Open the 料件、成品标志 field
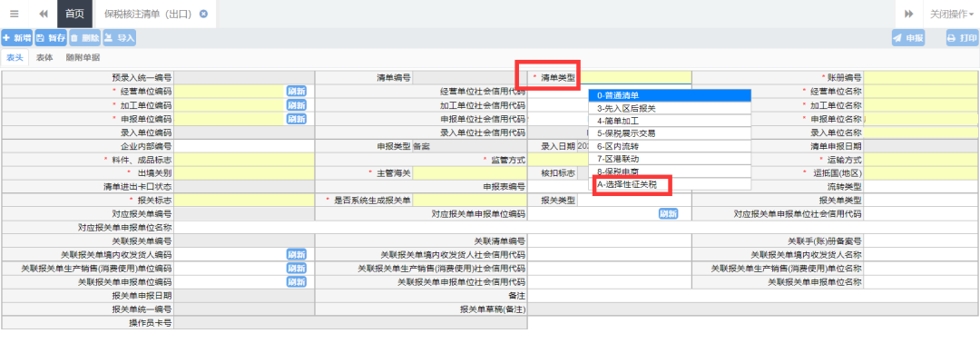 (244, 160)
